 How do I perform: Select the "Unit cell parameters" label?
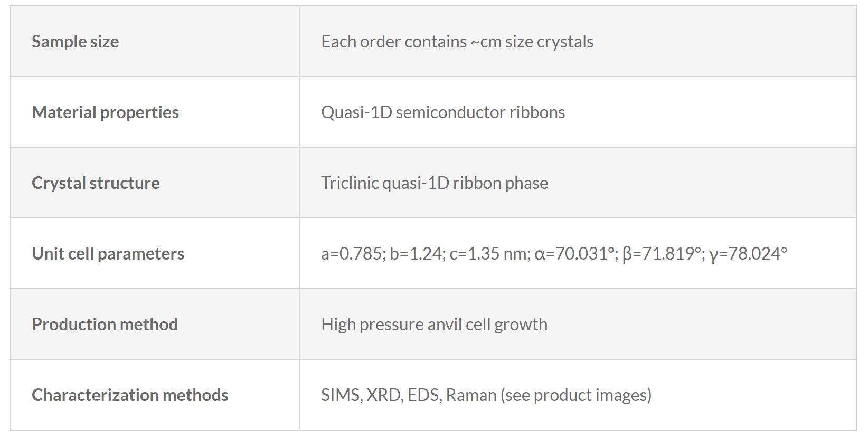pos(108,254)
